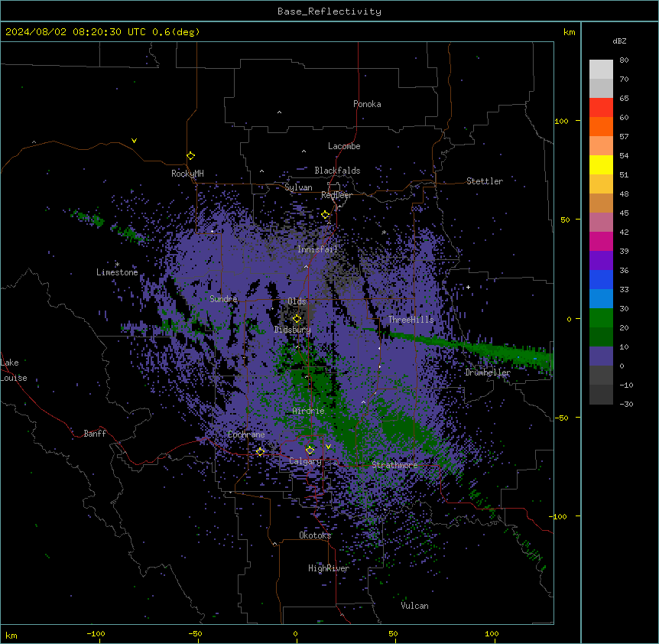Select the 60 dBZ orange swatch
The height and width of the screenshot is (644, 659).
click(x=601, y=126)
